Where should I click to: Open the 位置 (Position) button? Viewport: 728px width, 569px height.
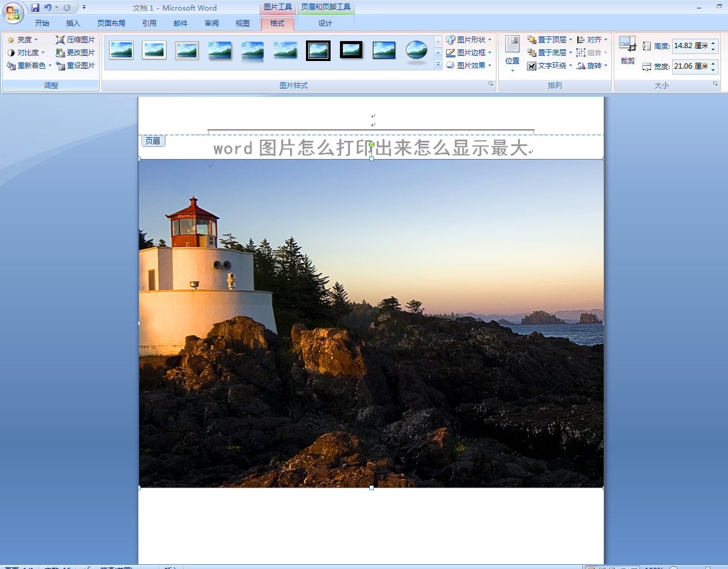[512, 53]
